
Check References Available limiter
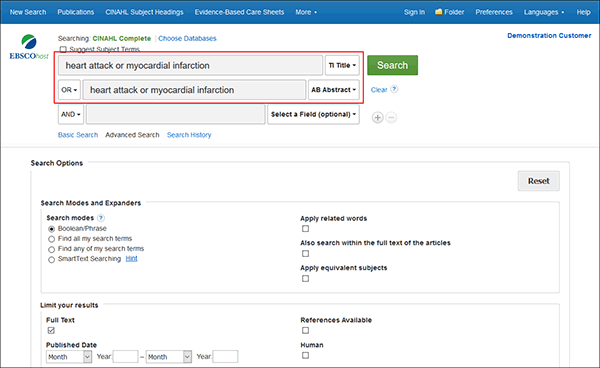point(305,330)
